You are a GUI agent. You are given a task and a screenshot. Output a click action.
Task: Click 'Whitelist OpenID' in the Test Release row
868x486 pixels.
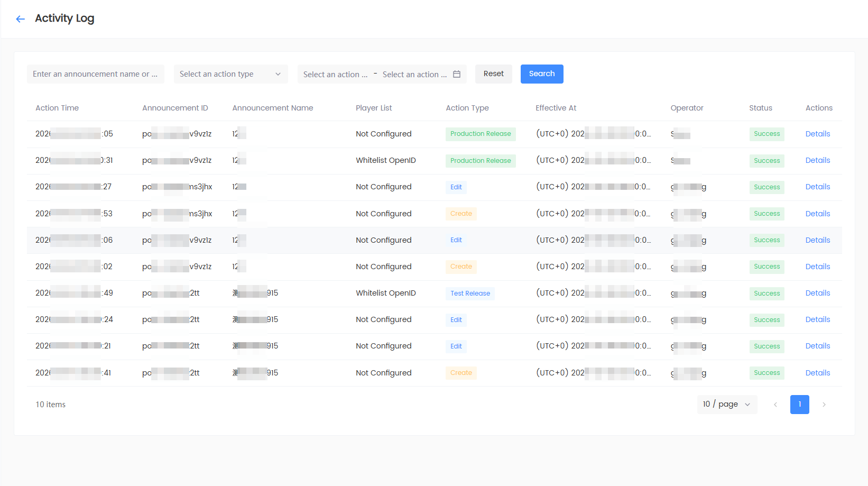[x=386, y=293]
